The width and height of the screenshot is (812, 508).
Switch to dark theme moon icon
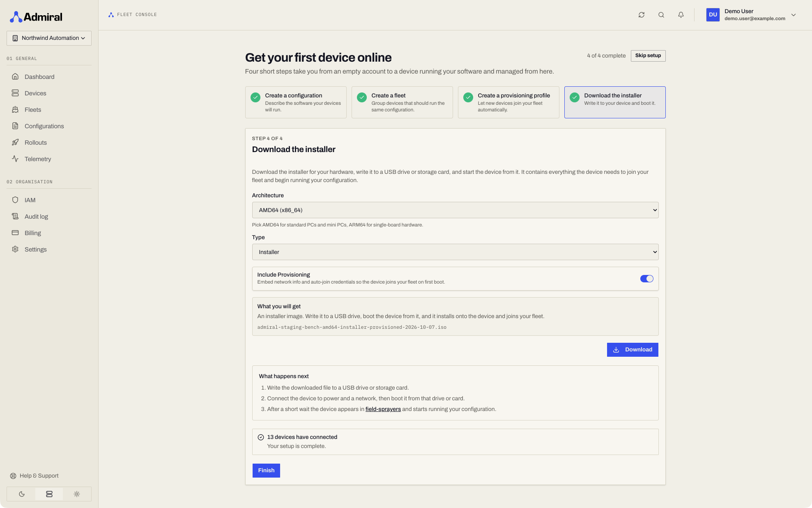pos(22,494)
